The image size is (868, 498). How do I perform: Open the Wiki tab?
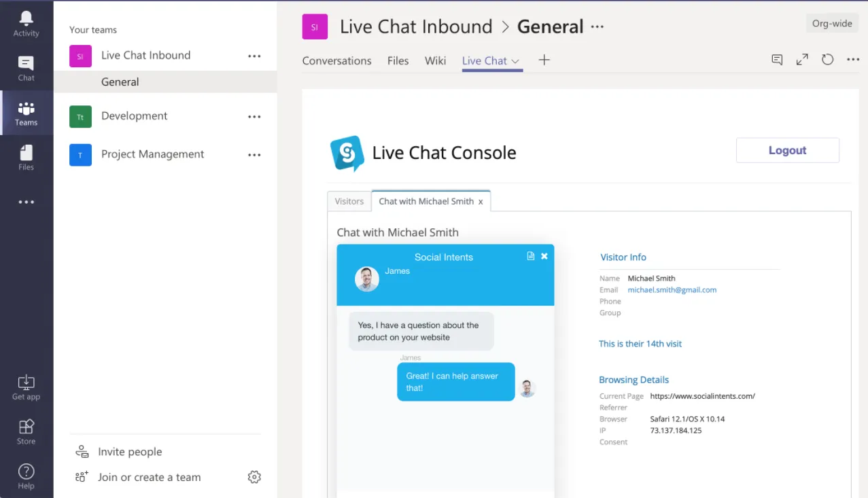pyautogui.click(x=435, y=60)
